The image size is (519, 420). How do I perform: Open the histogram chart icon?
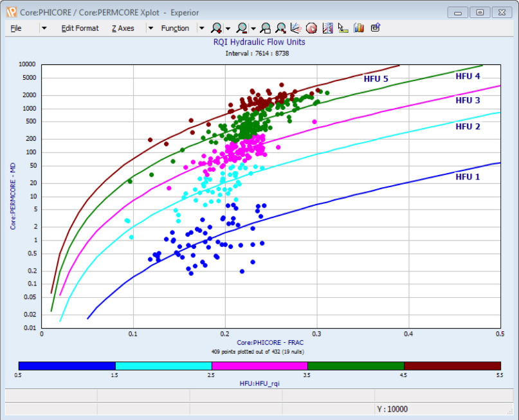pos(358,28)
